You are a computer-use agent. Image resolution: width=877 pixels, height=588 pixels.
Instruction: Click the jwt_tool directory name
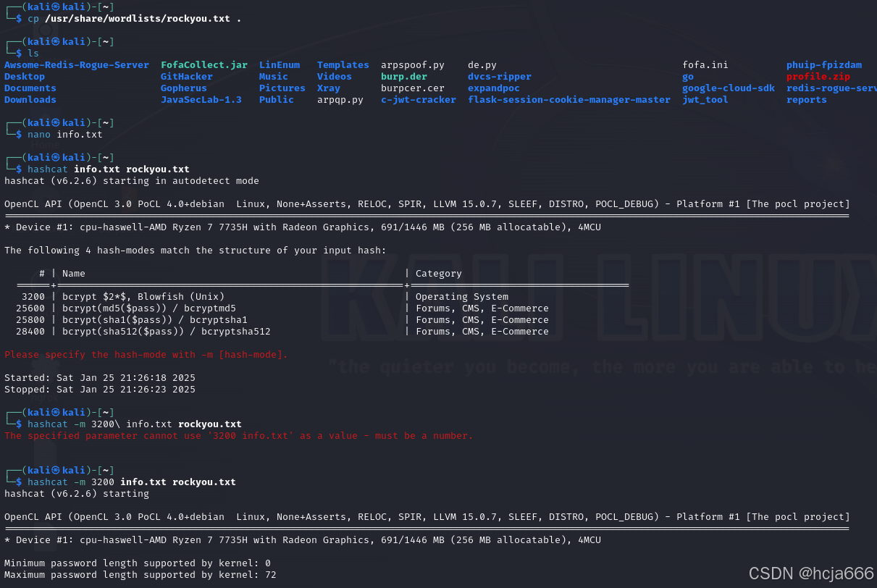[705, 100]
